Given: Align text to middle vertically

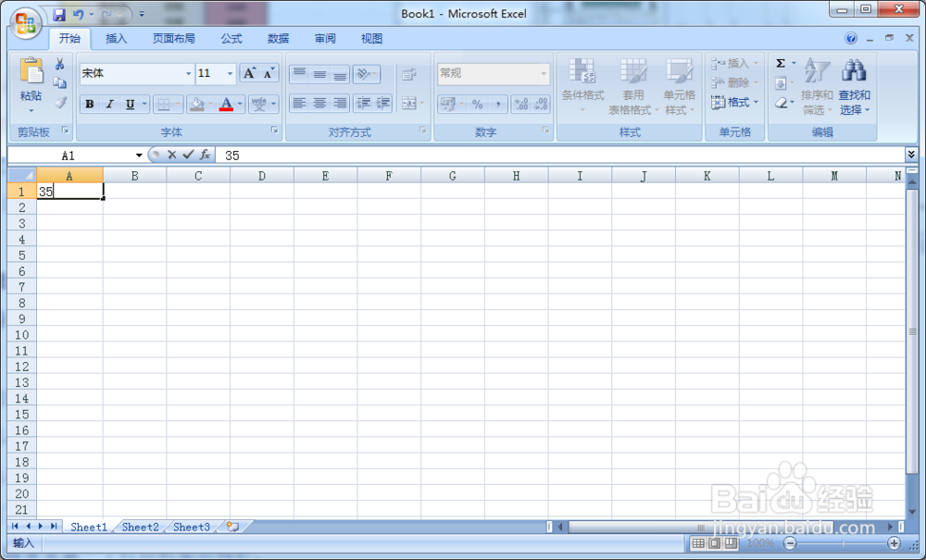Looking at the screenshot, I should click(x=319, y=74).
